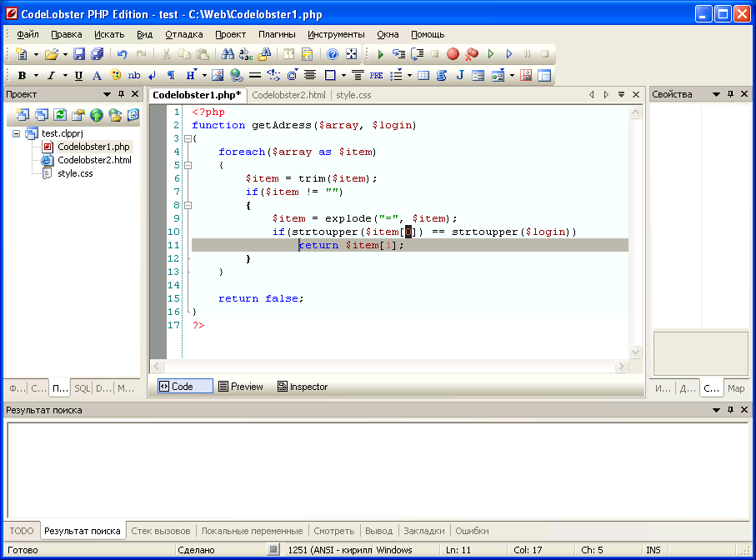Open the SQL side panel tab

point(82,388)
